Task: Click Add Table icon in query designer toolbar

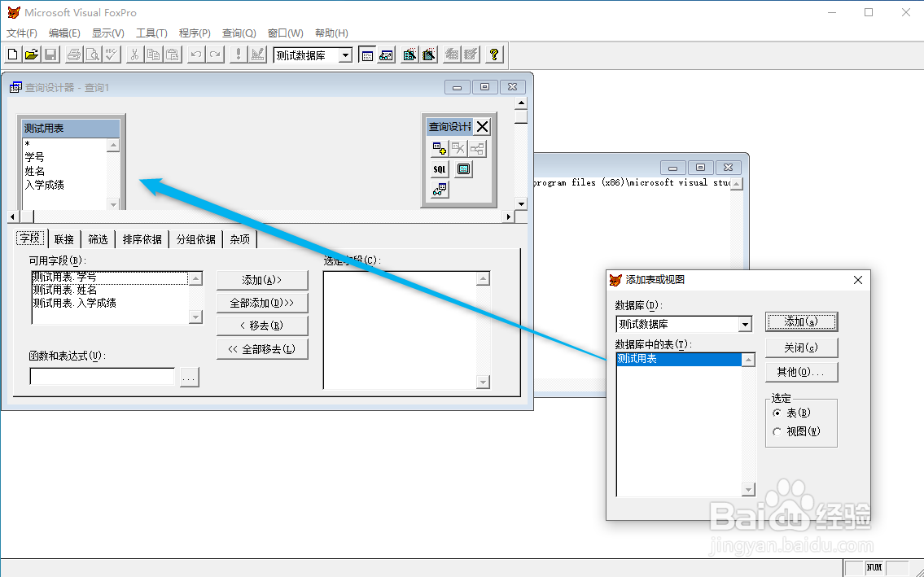Action: tap(440, 148)
